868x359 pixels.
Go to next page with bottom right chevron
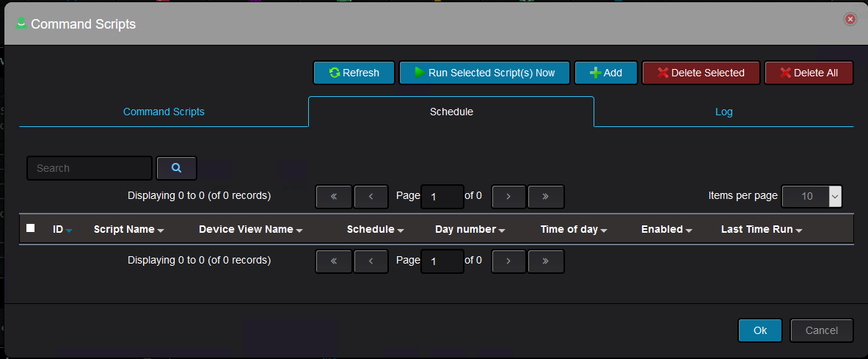point(508,261)
